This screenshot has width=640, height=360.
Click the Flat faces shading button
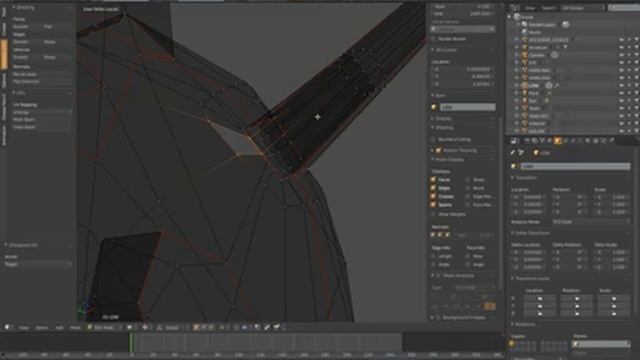[x=57, y=27]
